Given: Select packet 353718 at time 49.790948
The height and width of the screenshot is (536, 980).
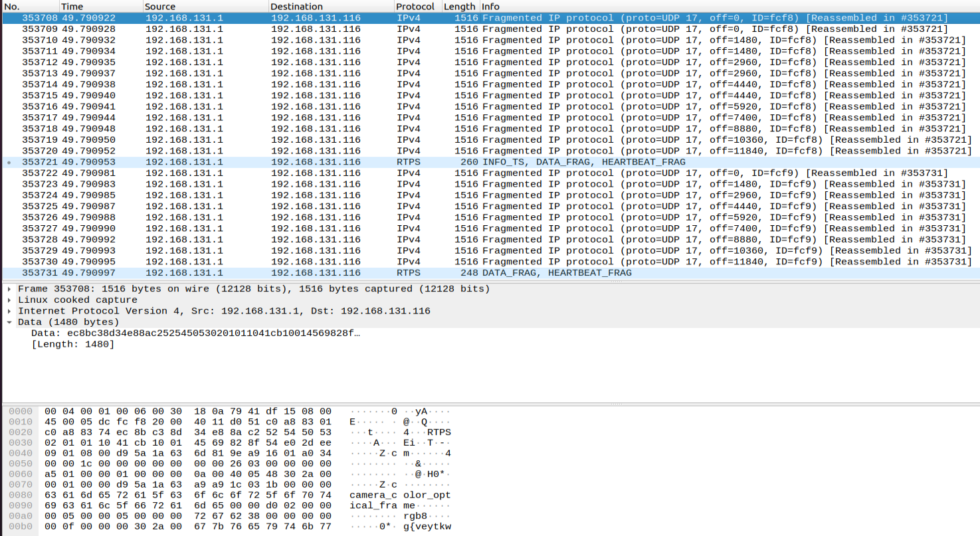Looking at the screenshot, I should (x=490, y=129).
